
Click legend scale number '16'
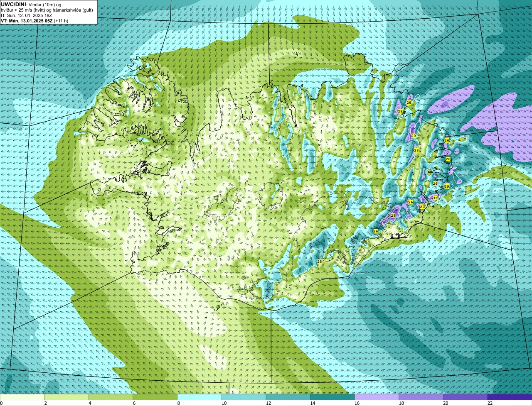(357, 403)
